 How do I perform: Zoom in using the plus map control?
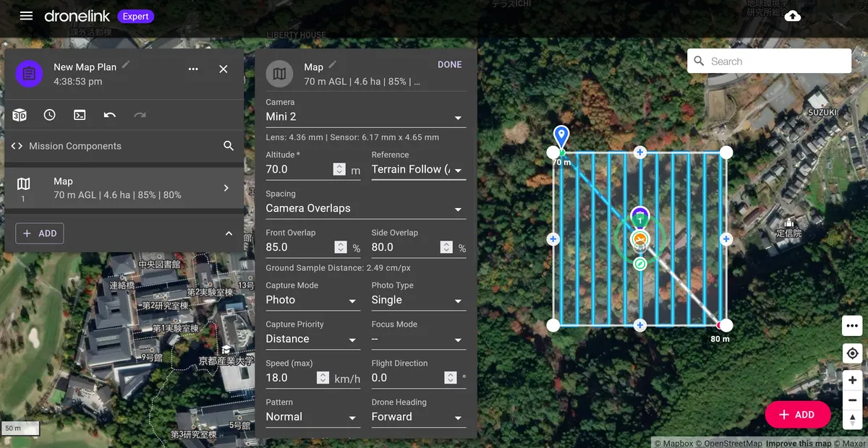[852, 379]
